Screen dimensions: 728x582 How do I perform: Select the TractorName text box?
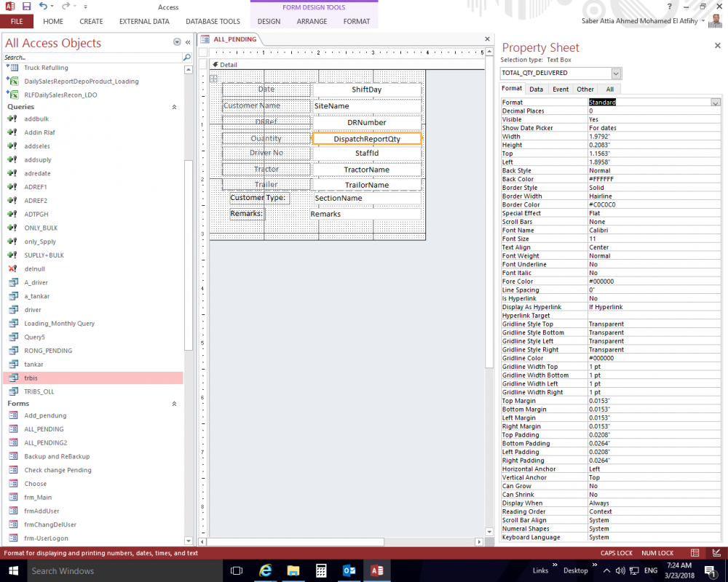[x=367, y=170]
